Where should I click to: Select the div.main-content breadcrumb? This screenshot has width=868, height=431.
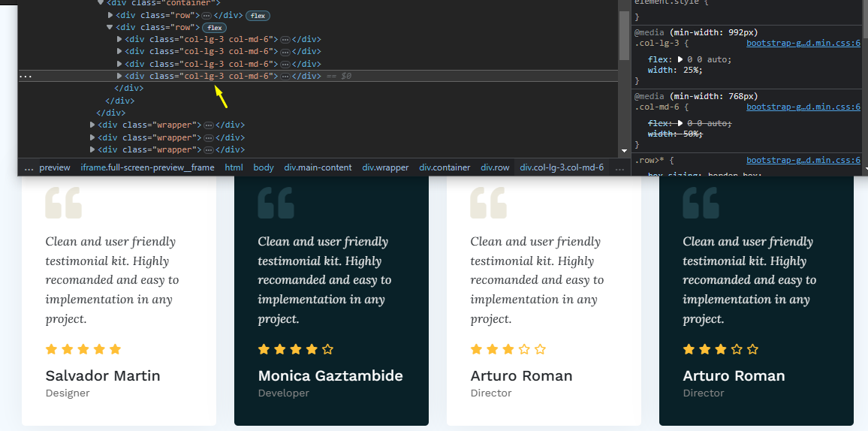[318, 167]
